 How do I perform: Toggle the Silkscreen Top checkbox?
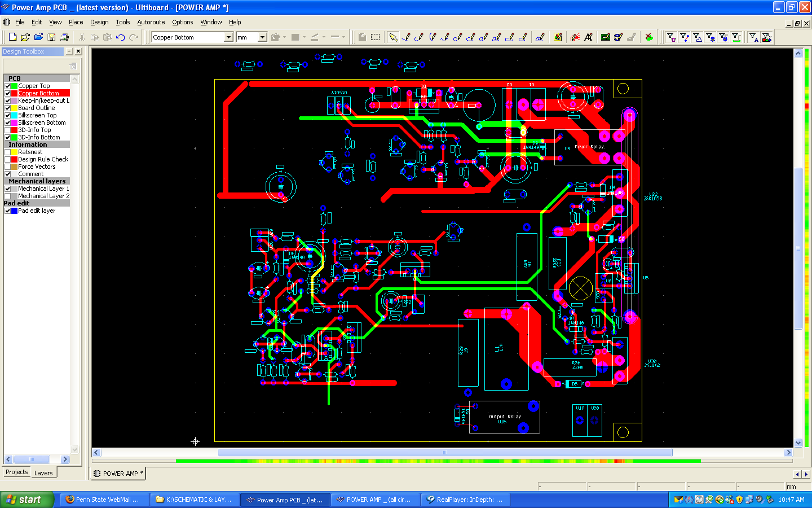pos(8,115)
